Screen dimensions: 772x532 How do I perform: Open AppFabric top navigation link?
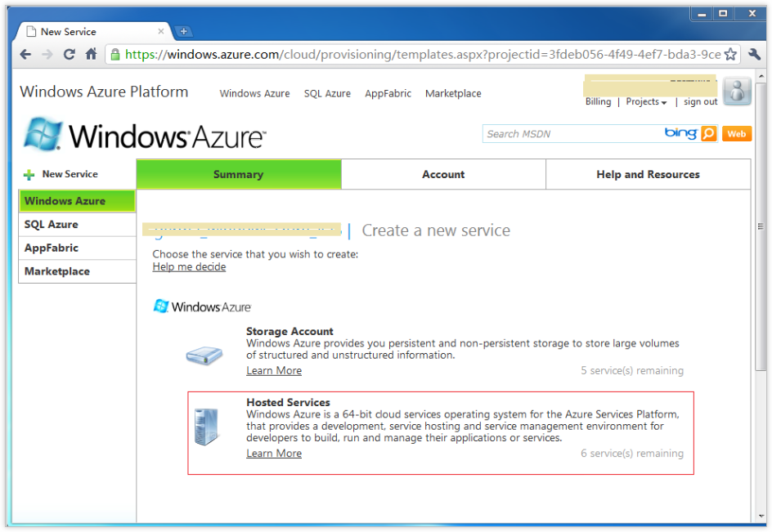388,93
